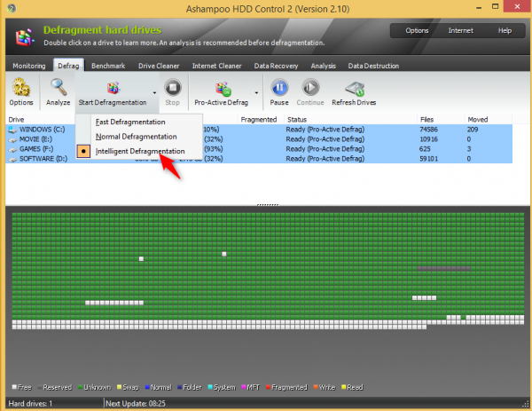Screen dimensions: 532x411
Task: Open the Data Destruction tab
Action: [373, 66]
